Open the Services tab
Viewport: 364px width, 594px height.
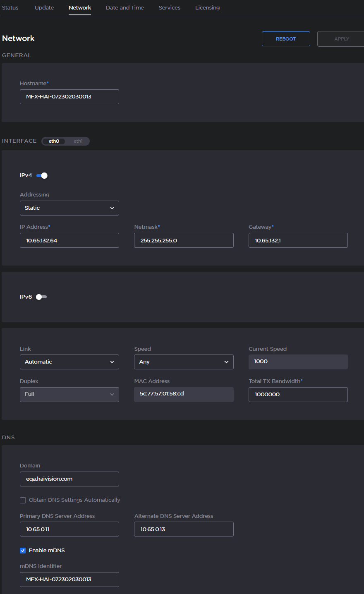click(169, 7)
